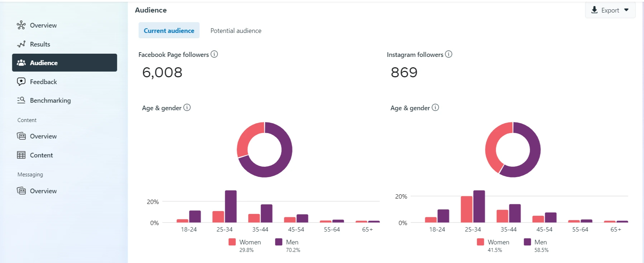
Task: Click info icon next to Facebook Age & gender
Action: click(x=187, y=108)
